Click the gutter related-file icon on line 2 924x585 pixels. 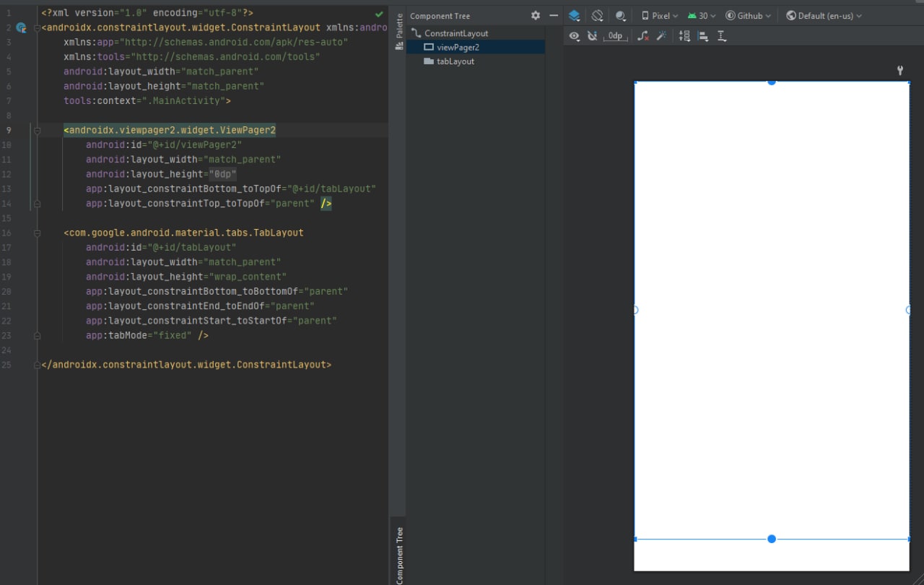pos(21,27)
